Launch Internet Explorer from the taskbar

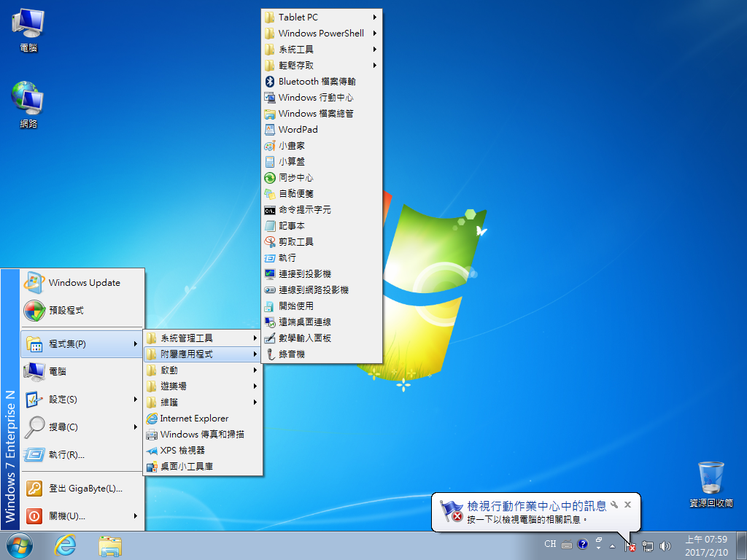65,545
